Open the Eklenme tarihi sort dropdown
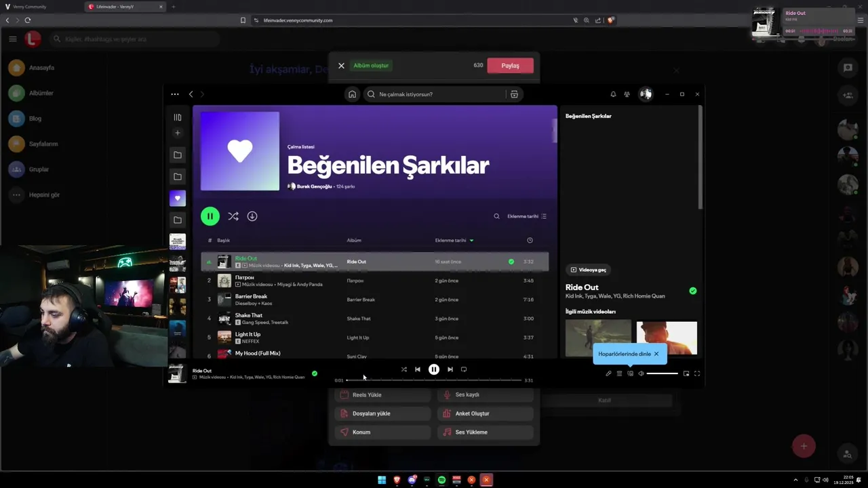 pyautogui.click(x=527, y=216)
